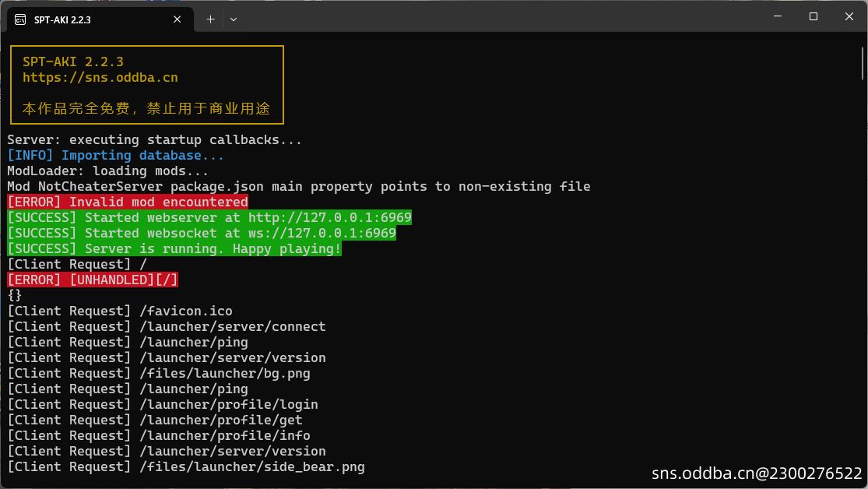Click the /launcher/profile/login request line

(163, 404)
